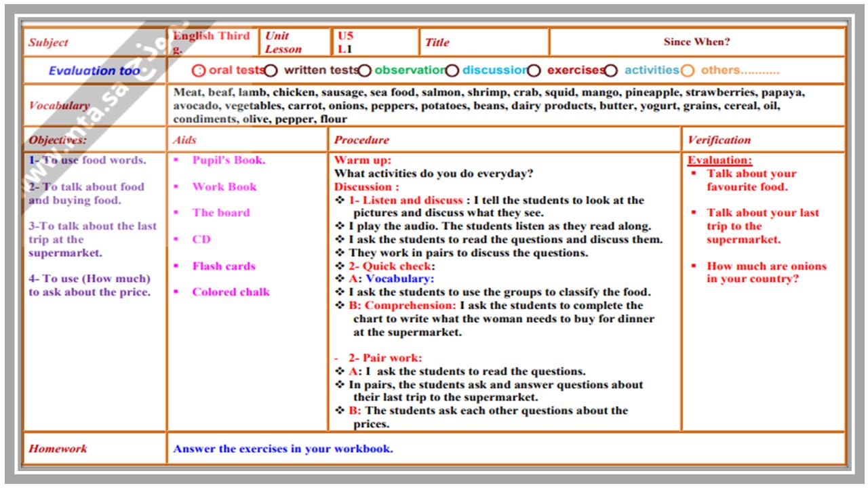Click the vocabulary line starting 'Meat, beaf, lamb'
This screenshot has height=488, width=868.
point(489,92)
